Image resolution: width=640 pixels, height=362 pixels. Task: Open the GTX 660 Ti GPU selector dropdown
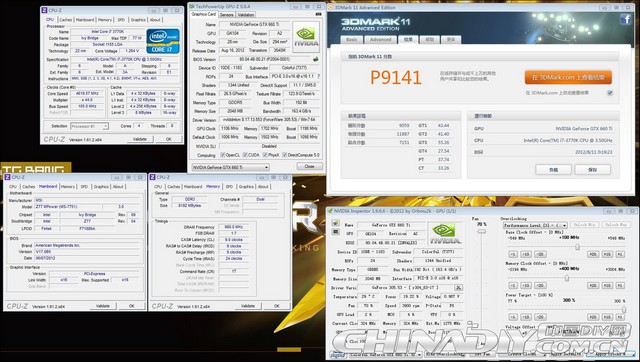pos(231,167)
